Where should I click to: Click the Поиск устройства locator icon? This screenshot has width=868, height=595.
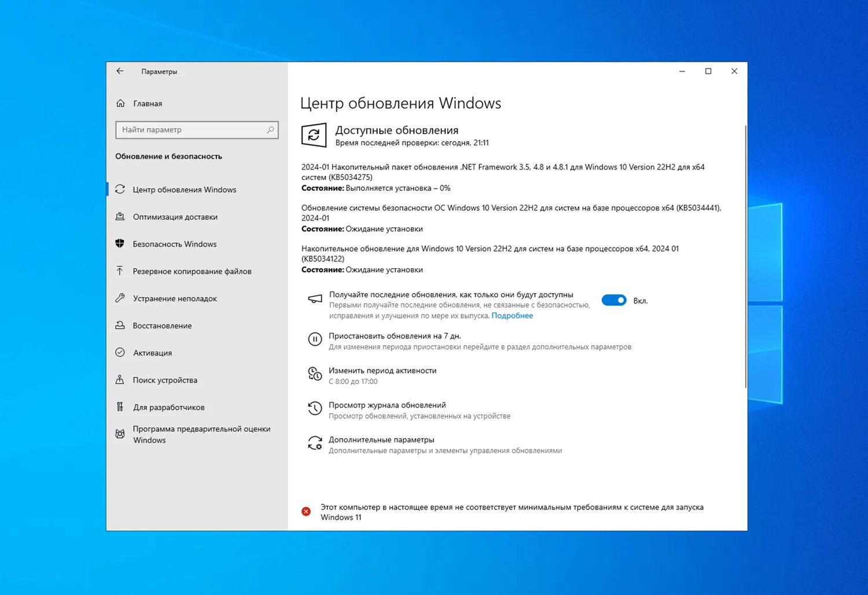tap(120, 379)
